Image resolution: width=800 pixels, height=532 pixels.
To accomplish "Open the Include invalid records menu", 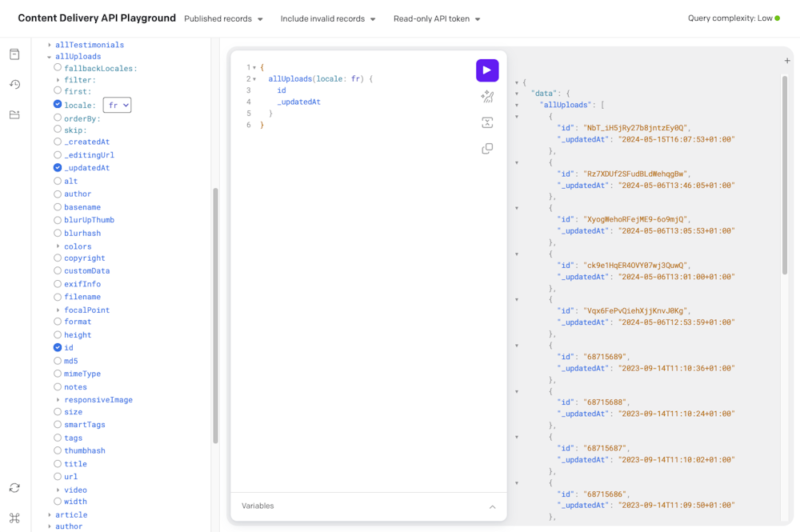I will coord(328,18).
